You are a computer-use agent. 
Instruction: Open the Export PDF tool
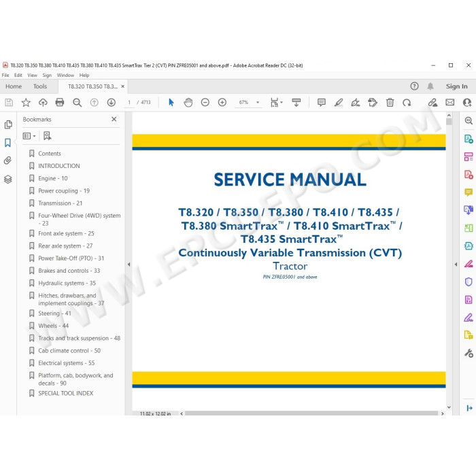469,139
